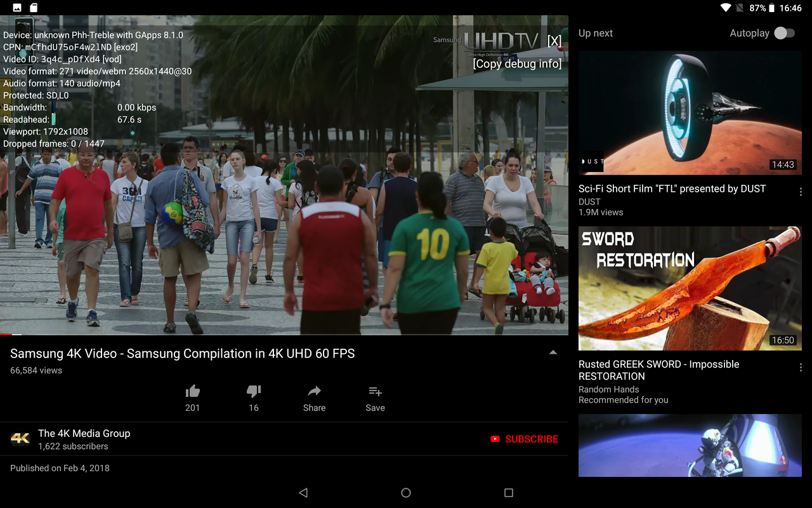The image size is (812, 508).
Task: Tap the thumbs down dislike icon
Action: [254, 391]
